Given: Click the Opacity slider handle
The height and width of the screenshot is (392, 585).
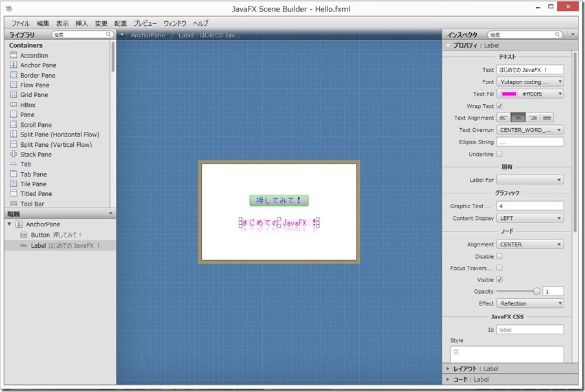Looking at the screenshot, I should pyautogui.click(x=536, y=291).
